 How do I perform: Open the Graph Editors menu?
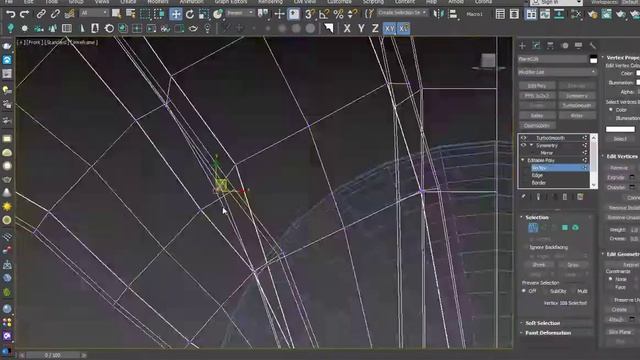tap(231, 2)
